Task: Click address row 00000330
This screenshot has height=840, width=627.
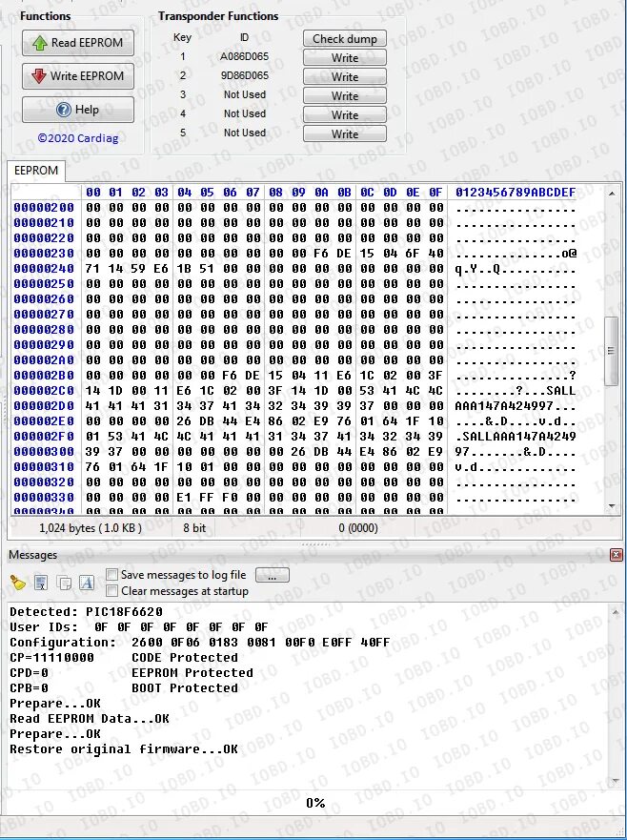Action: tap(44, 498)
